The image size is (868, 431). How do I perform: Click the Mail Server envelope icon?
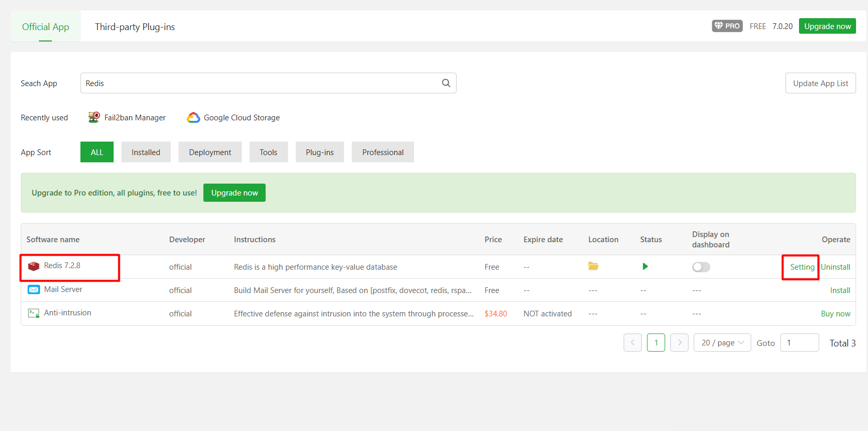pos(34,289)
